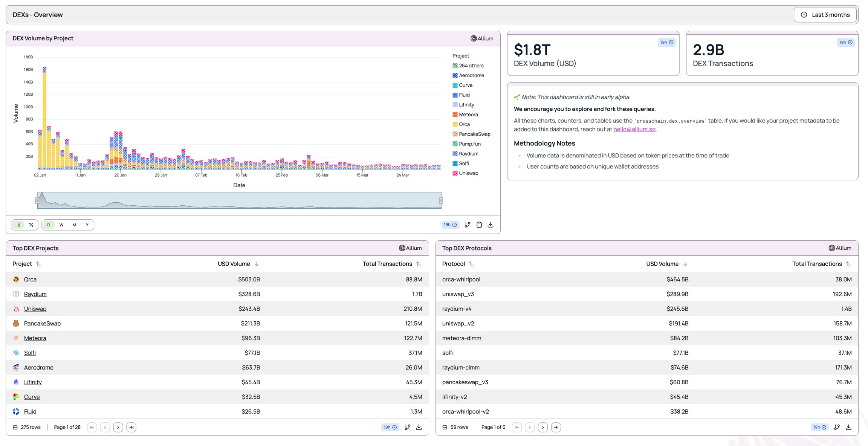
Task: Click the Allium logo in Top DEX Projects
Action: point(410,248)
